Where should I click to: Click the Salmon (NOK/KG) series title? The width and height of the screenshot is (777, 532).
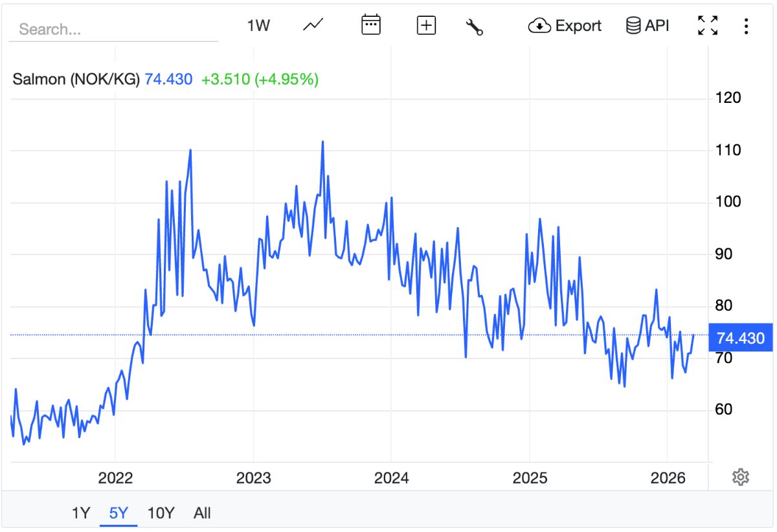pyautogui.click(x=76, y=80)
